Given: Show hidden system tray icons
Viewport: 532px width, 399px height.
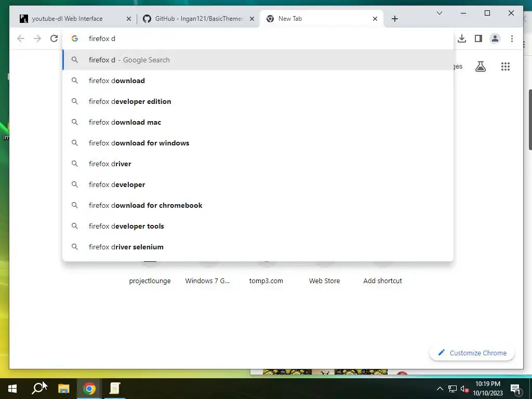Looking at the screenshot, I should pos(440,389).
